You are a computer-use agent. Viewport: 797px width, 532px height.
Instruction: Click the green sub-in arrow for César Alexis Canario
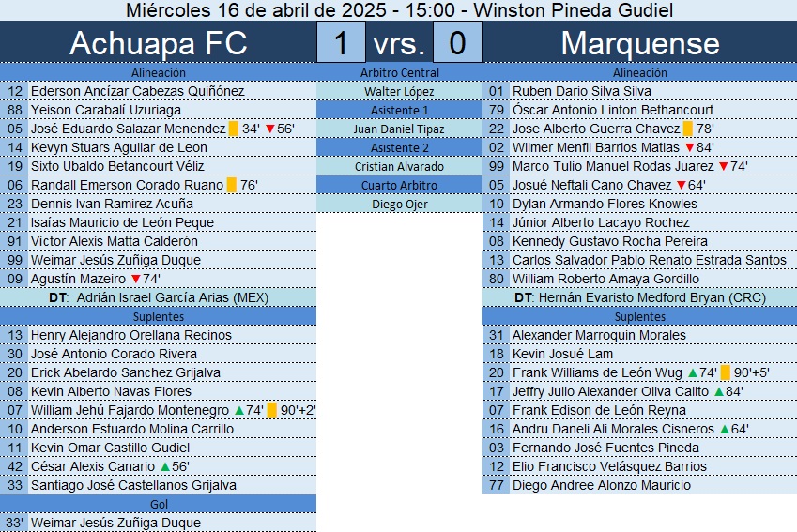tap(165, 466)
